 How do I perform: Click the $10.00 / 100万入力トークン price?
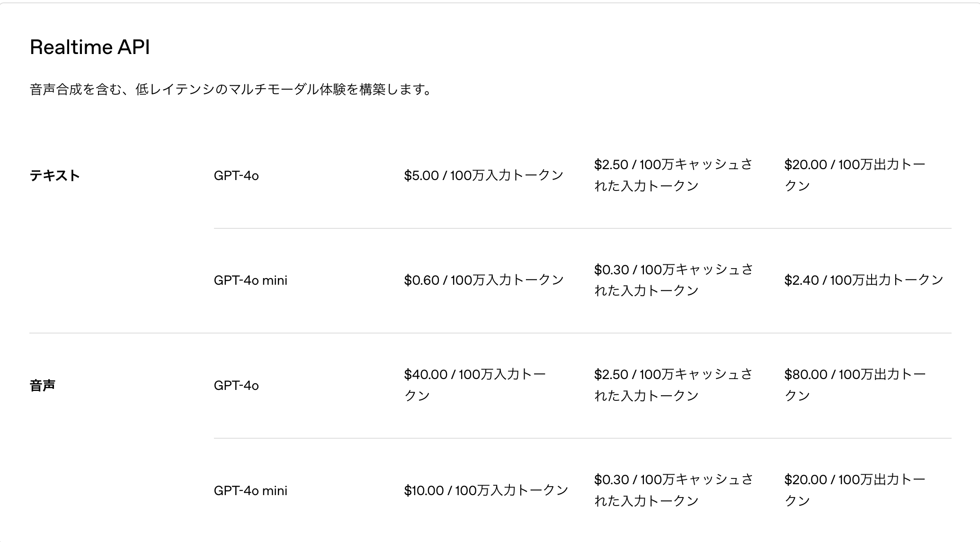486,490
